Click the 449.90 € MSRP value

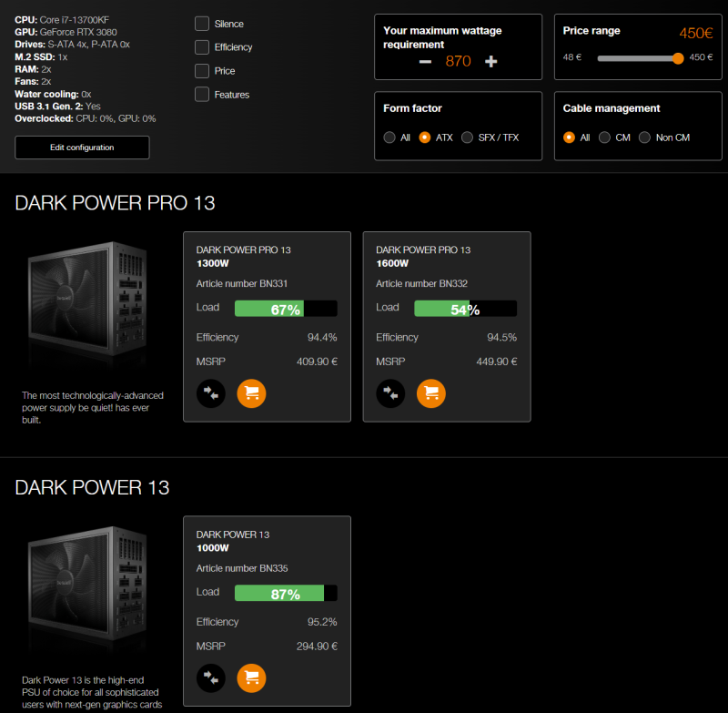coord(497,362)
